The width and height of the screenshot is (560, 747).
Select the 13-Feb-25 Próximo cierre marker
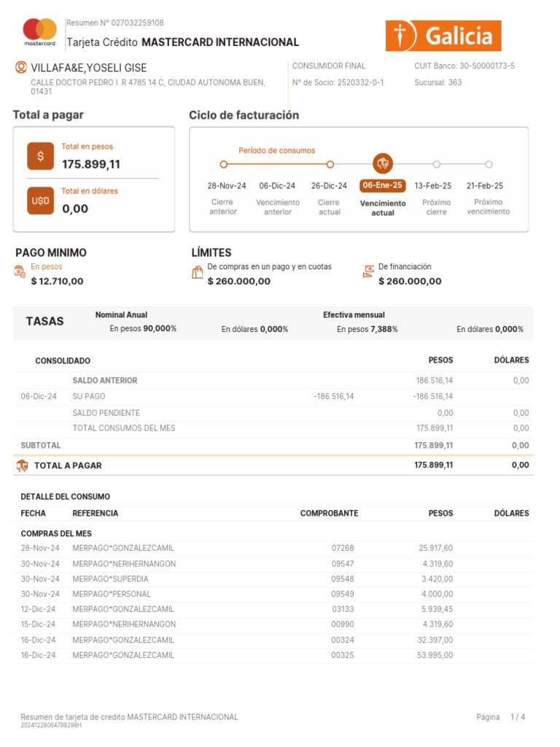click(436, 164)
